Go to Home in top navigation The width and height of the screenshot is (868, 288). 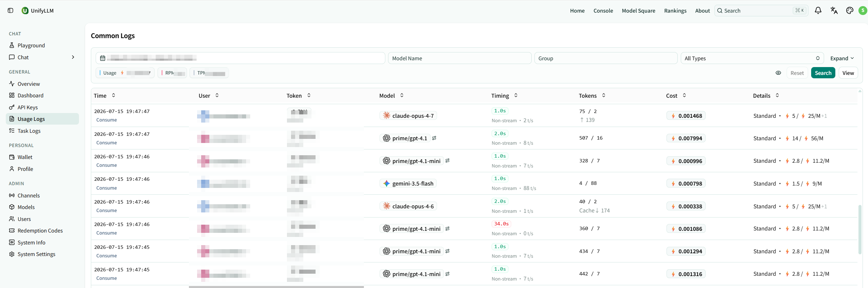click(x=577, y=11)
